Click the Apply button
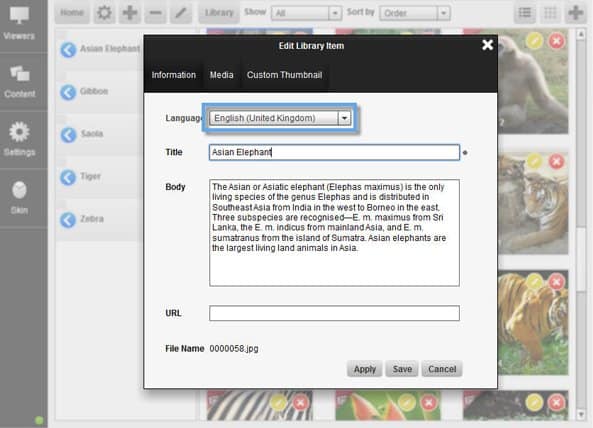Screen dimensions: 593x428 (x=365, y=369)
